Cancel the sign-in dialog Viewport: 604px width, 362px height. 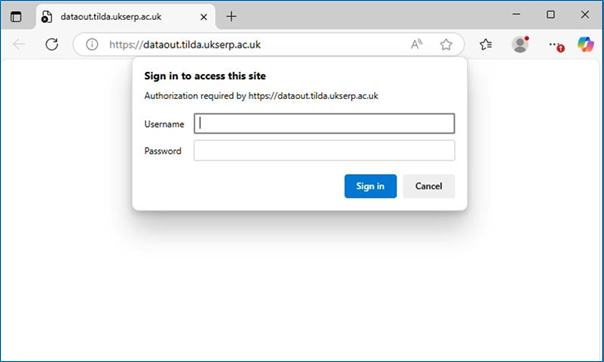(429, 186)
